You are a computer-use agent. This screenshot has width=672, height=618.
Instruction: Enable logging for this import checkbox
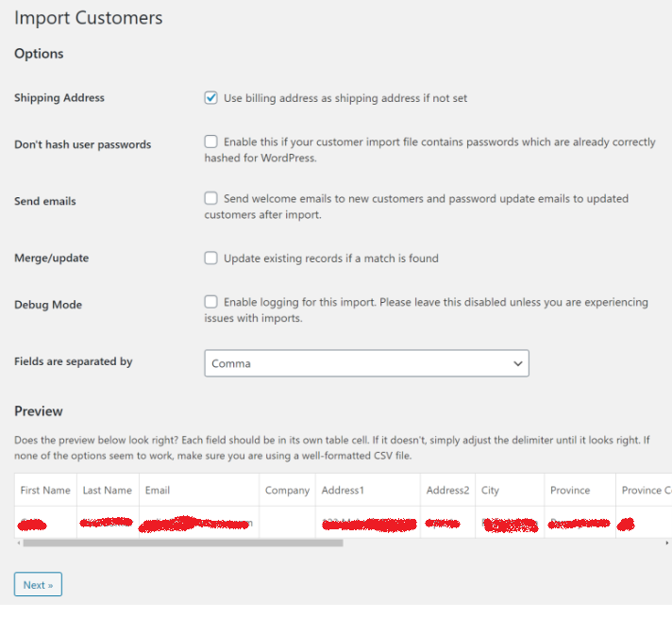(x=210, y=302)
